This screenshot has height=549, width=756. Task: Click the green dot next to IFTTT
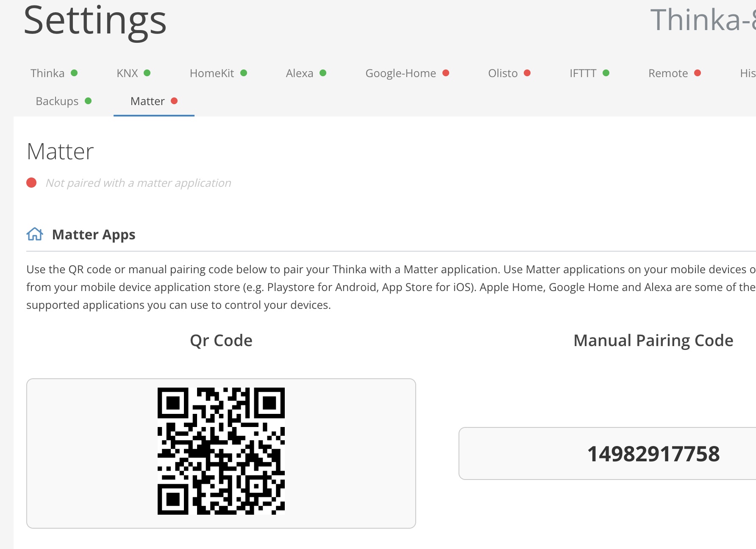(606, 73)
